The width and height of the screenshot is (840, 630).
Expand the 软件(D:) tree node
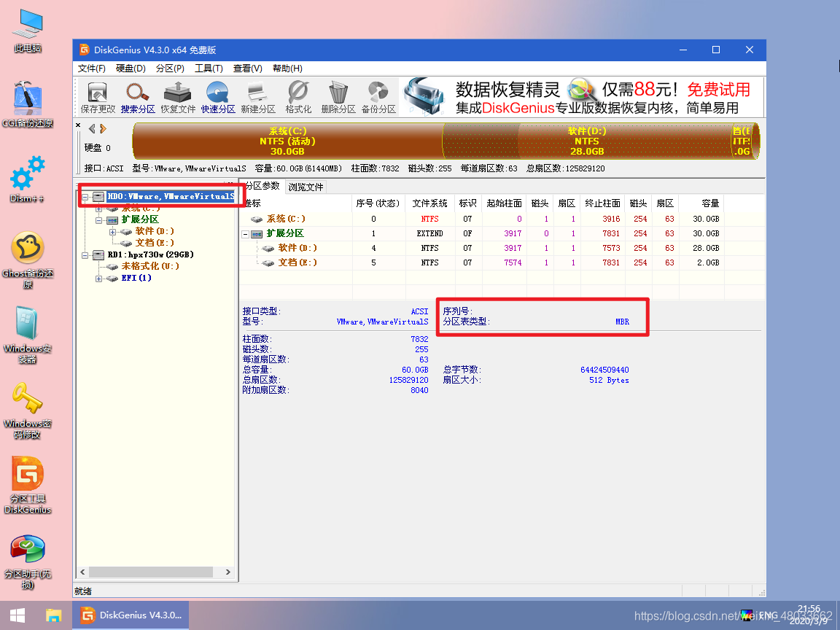(112, 232)
